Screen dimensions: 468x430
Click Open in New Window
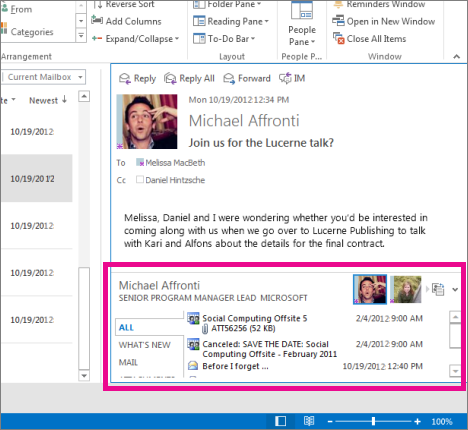tap(384, 21)
